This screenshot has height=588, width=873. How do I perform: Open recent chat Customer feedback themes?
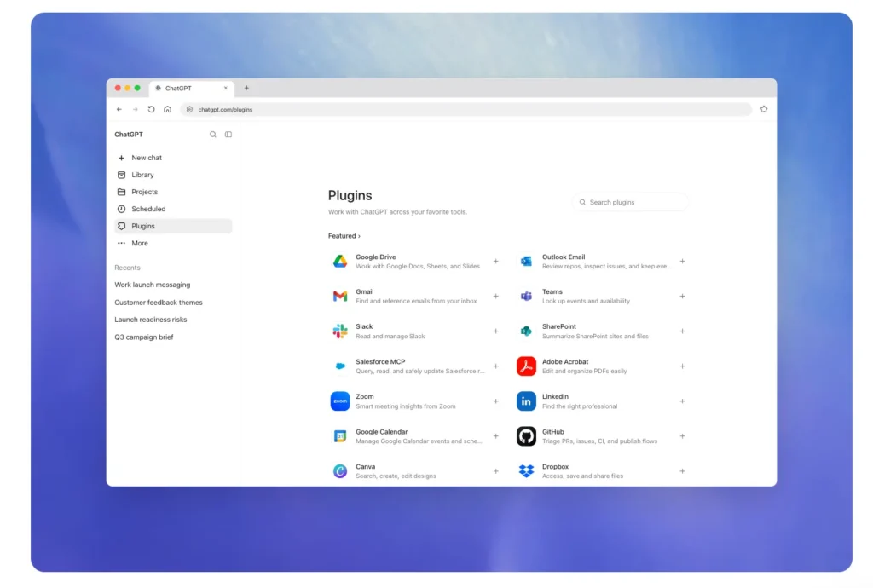click(x=159, y=303)
